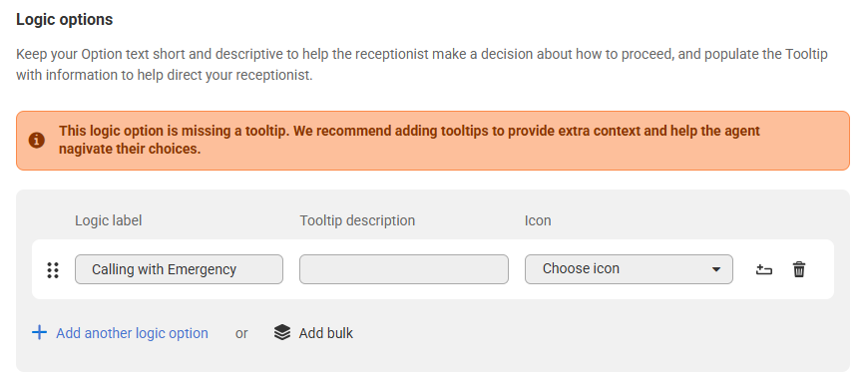Click the Tooltip description column header
Screen dimensions: 868x384
(x=357, y=220)
